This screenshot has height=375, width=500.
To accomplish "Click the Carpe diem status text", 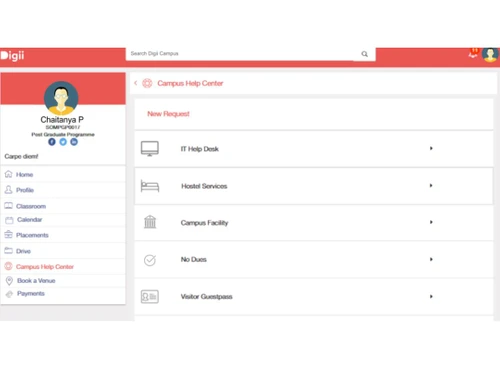I will (21, 156).
